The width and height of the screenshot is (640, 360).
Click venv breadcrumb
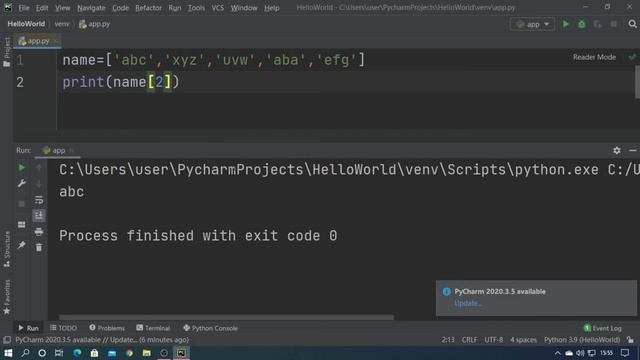click(62, 24)
